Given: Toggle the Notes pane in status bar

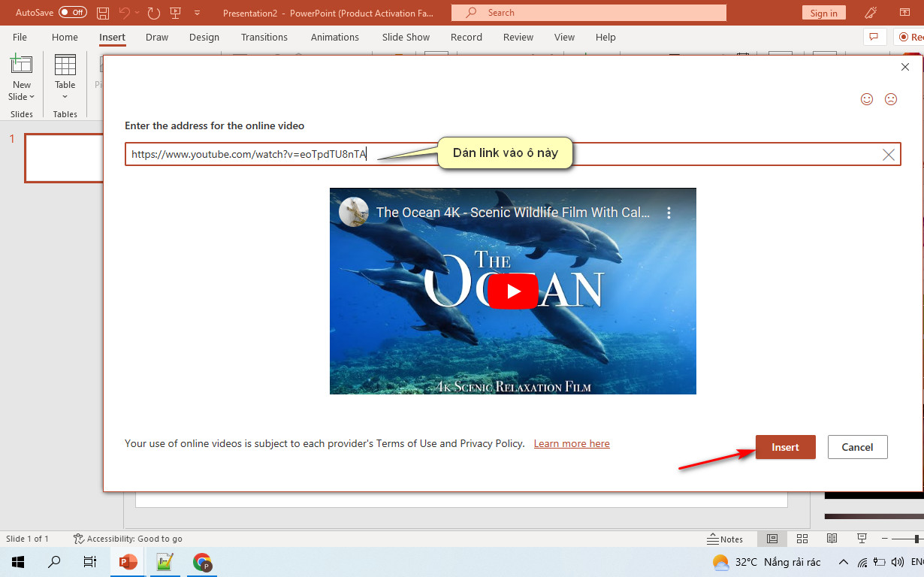Looking at the screenshot, I should click(725, 539).
